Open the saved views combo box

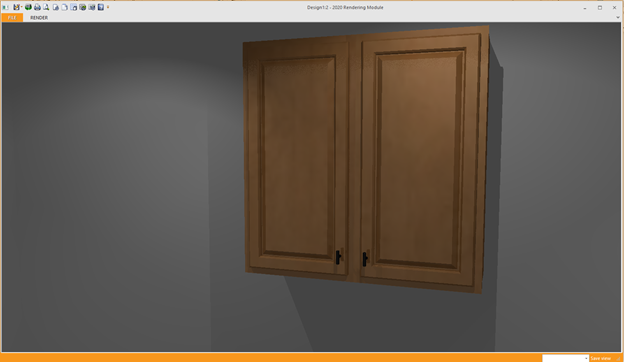(565, 358)
